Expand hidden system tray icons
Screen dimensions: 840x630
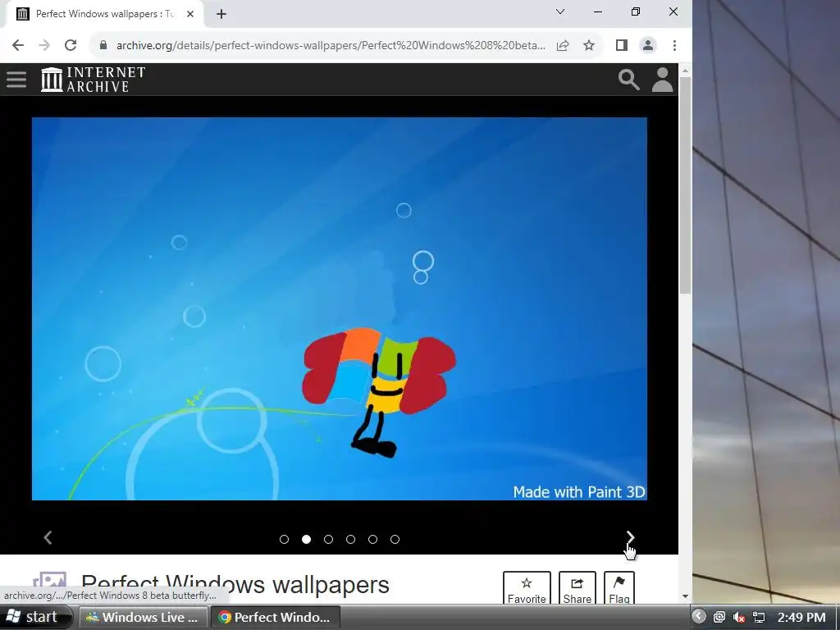pos(699,617)
